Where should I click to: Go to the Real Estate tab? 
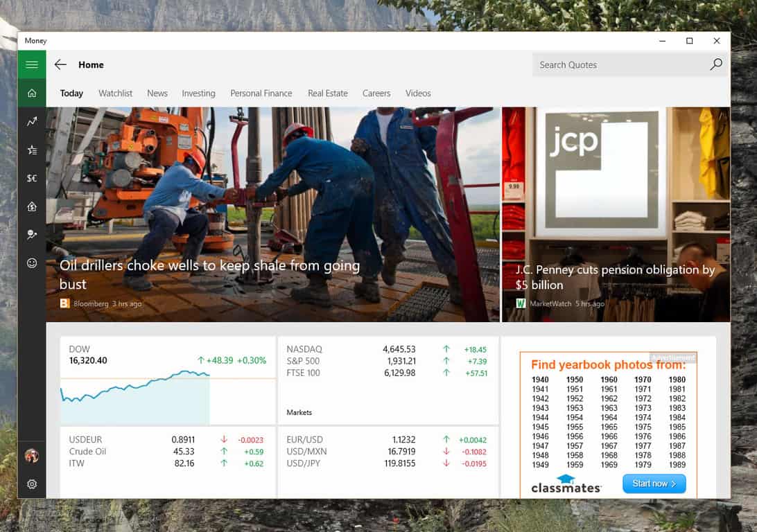(328, 93)
